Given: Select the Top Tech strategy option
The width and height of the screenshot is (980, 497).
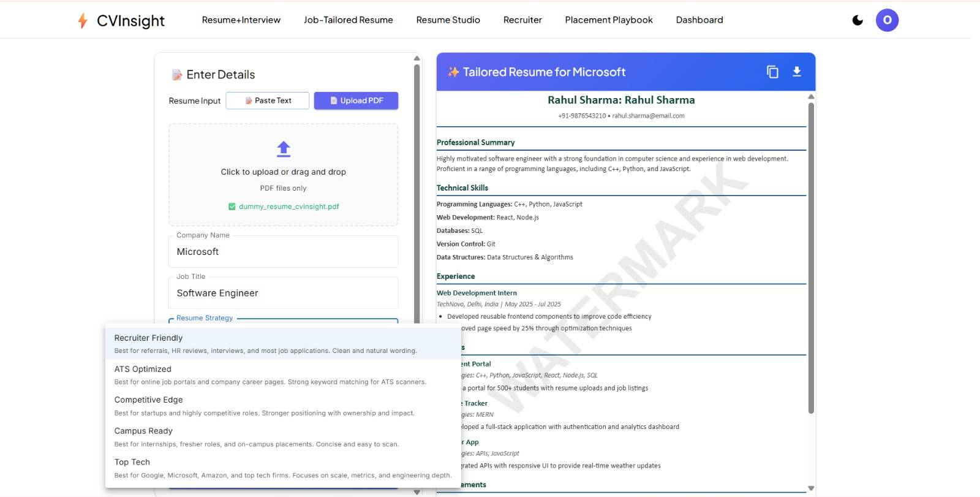Looking at the screenshot, I should (x=283, y=468).
